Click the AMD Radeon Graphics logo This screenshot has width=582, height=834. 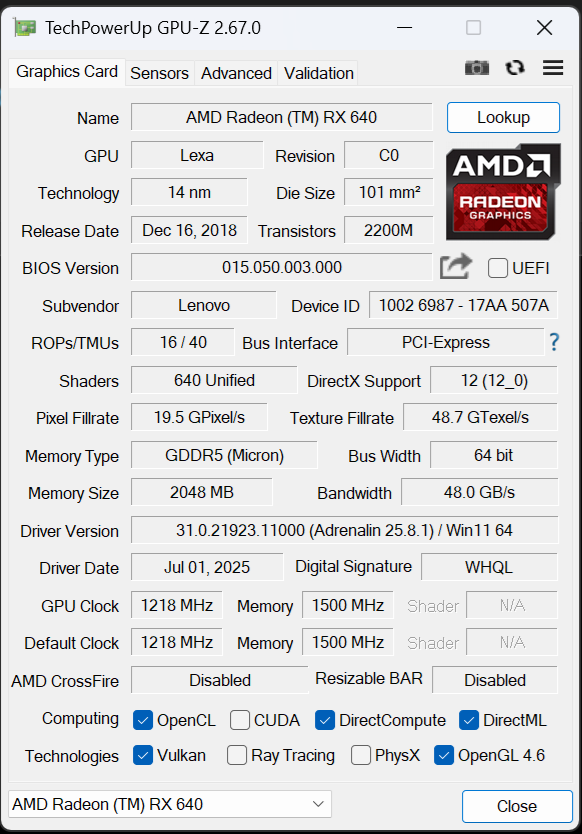tap(502, 191)
